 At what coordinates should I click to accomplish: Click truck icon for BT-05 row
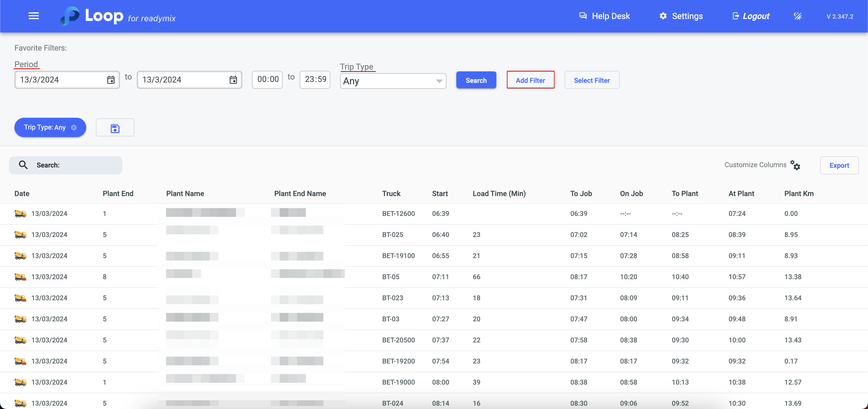tap(20, 277)
